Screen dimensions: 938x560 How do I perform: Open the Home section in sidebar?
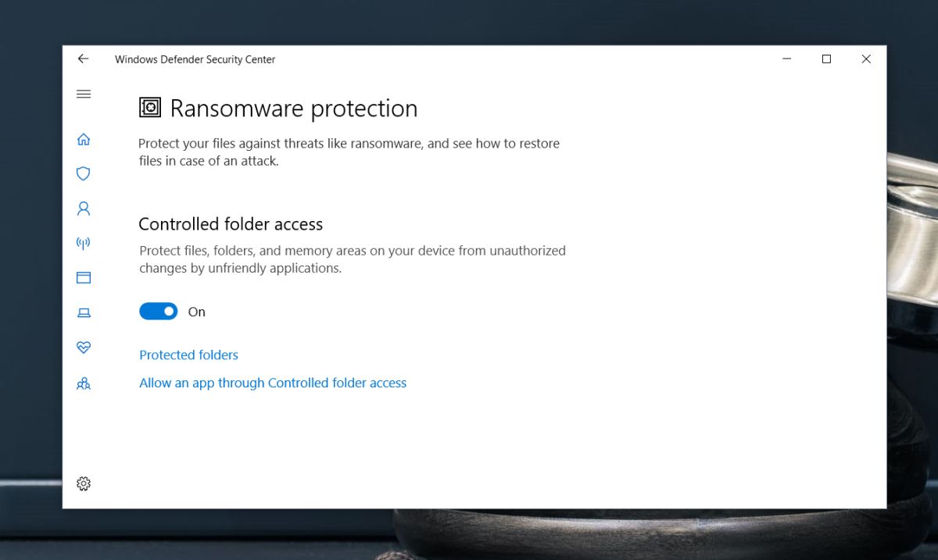[84, 139]
